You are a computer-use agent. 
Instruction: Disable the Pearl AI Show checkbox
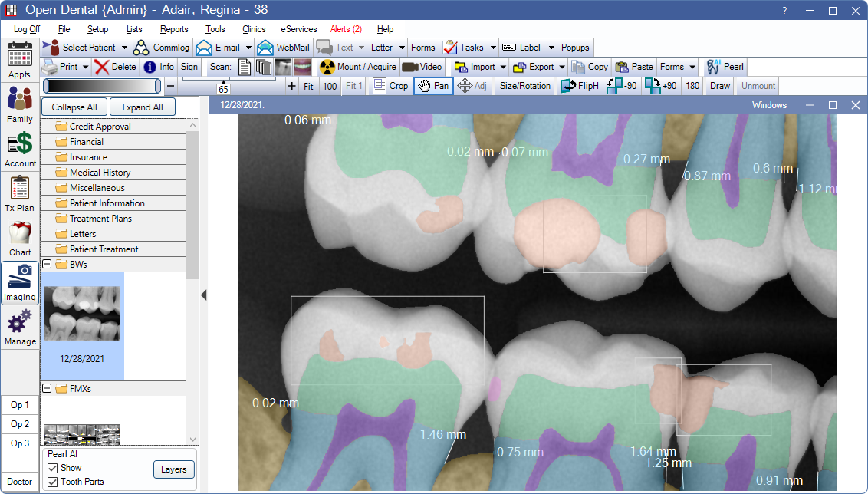(52, 468)
